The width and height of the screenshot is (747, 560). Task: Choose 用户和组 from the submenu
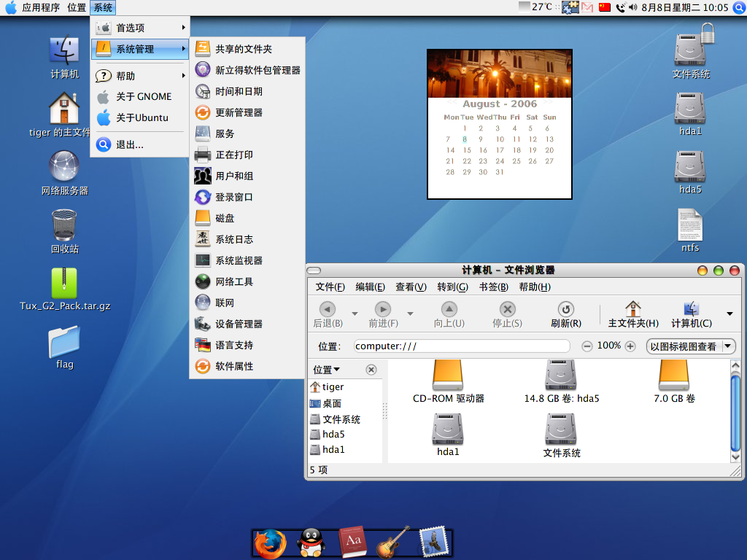[x=247, y=176]
